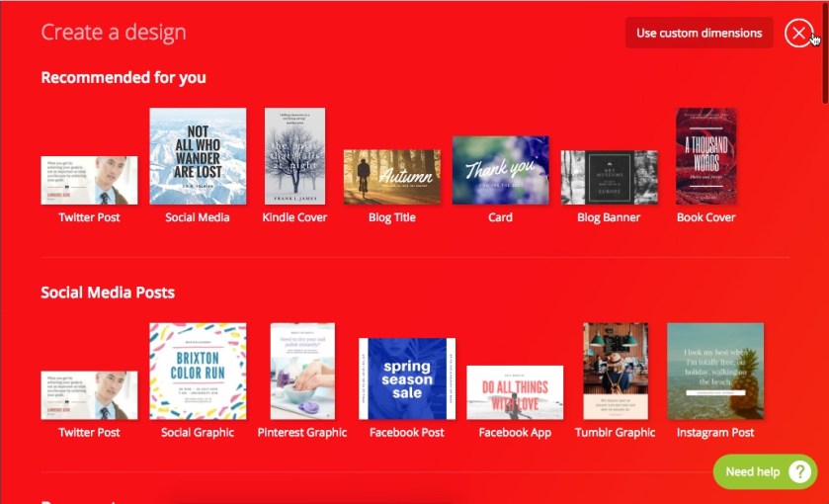Open the Blog Banner design thumbnail

click(x=609, y=177)
